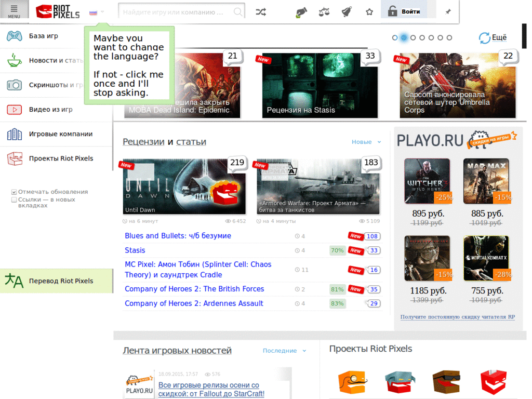Screen dimensions: 532x399
Task: Select second highlighted carousel dot
Action: (x=404, y=37)
